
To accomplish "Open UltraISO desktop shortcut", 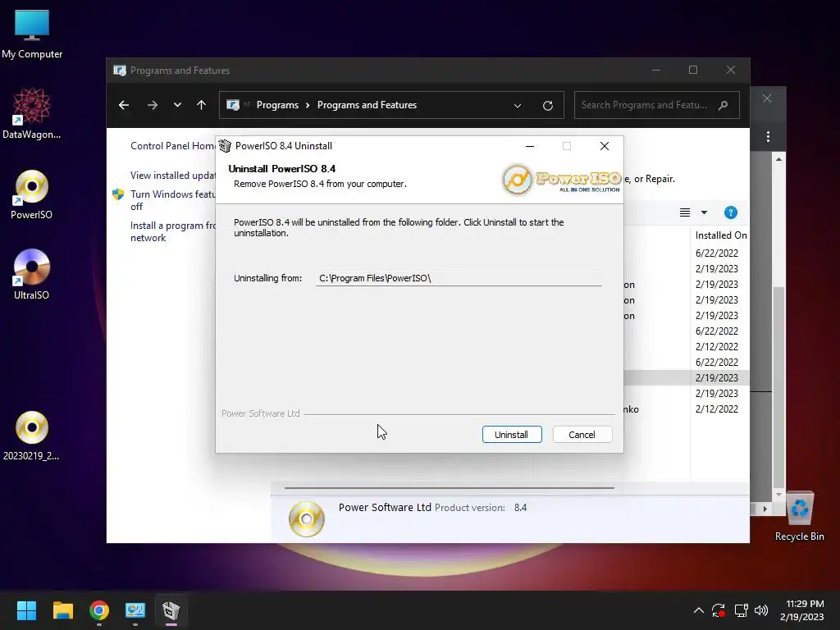I will (x=32, y=274).
